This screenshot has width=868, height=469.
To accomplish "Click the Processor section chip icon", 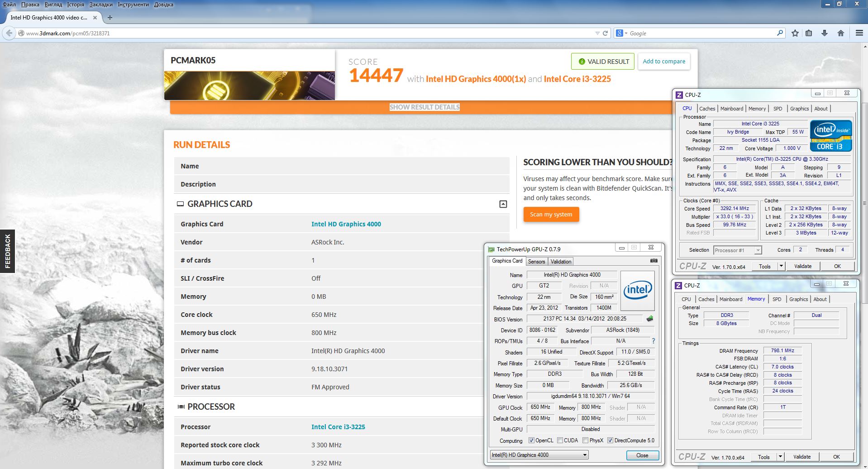I will coord(181,407).
